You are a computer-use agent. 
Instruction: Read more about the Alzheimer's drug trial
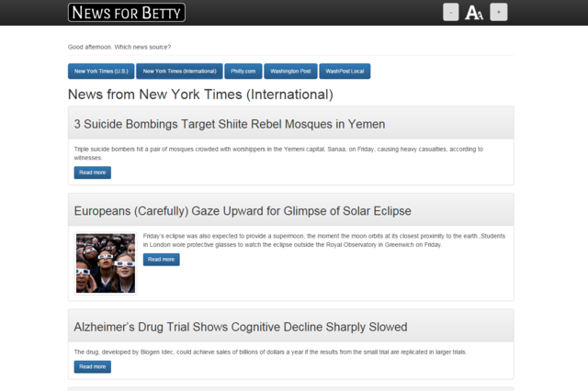[93, 366]
